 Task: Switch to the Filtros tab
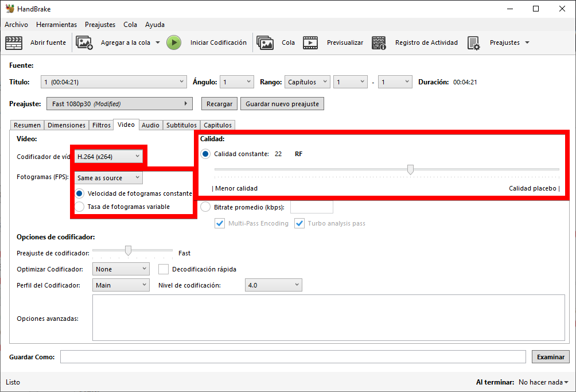102,125
